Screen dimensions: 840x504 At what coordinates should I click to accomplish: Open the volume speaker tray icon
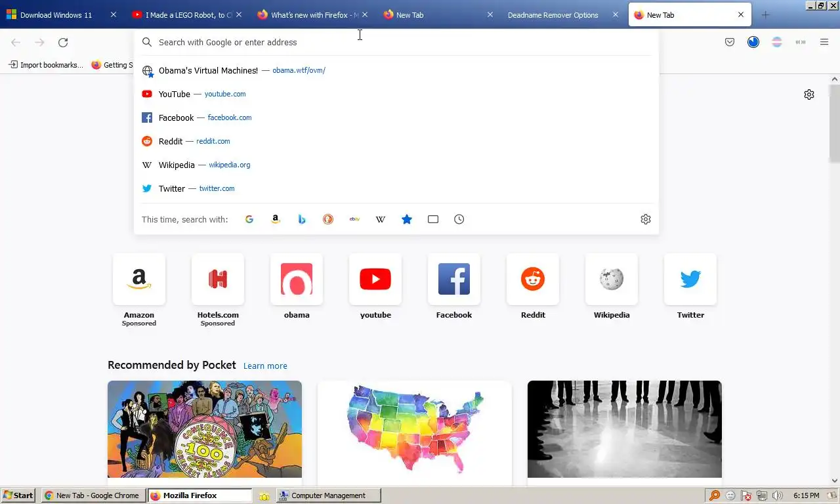click(x=778, y=495)
